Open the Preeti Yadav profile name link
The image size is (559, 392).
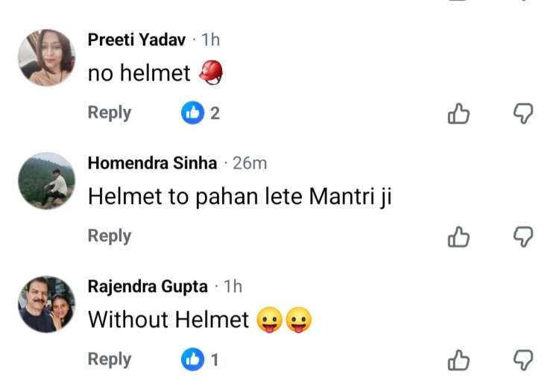click(x=136, y=40)
